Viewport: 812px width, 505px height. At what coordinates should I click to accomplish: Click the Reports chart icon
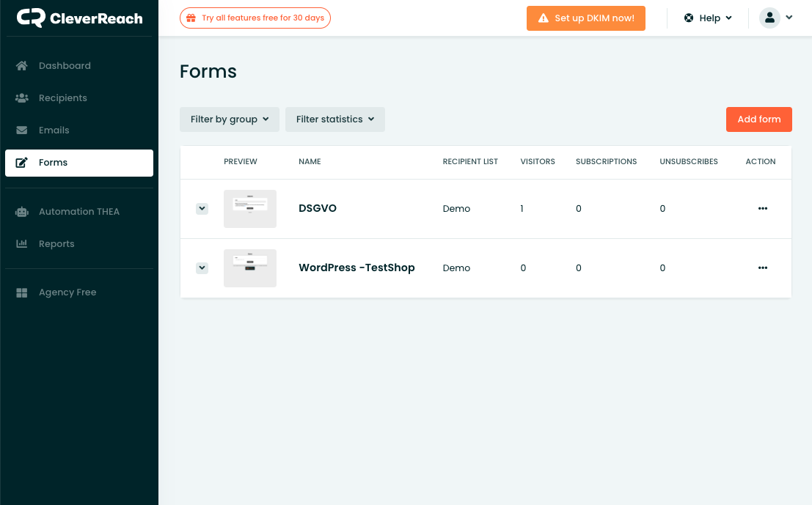[x=22, y=244]
